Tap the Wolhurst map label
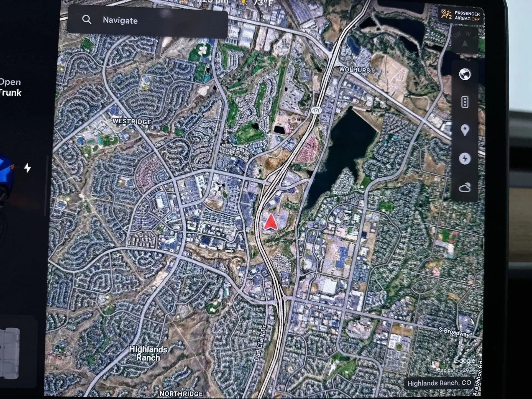This screenshot has width=532, height=399. 357,70
